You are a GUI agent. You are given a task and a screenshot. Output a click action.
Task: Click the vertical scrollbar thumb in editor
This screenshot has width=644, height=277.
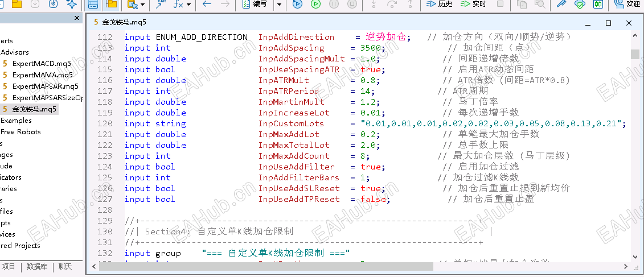point(635,54)
